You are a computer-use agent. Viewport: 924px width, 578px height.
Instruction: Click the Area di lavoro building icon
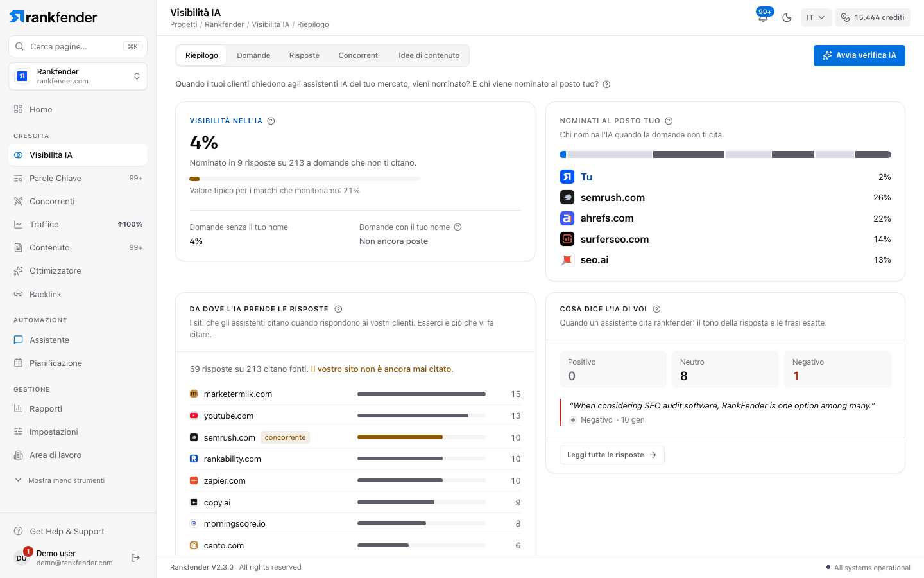(x=18, y=455)
